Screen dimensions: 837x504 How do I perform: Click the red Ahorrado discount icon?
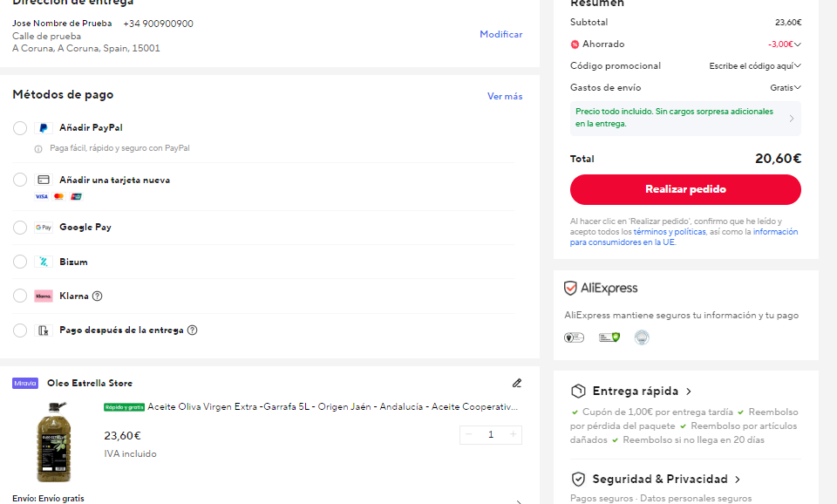[575, 44]
